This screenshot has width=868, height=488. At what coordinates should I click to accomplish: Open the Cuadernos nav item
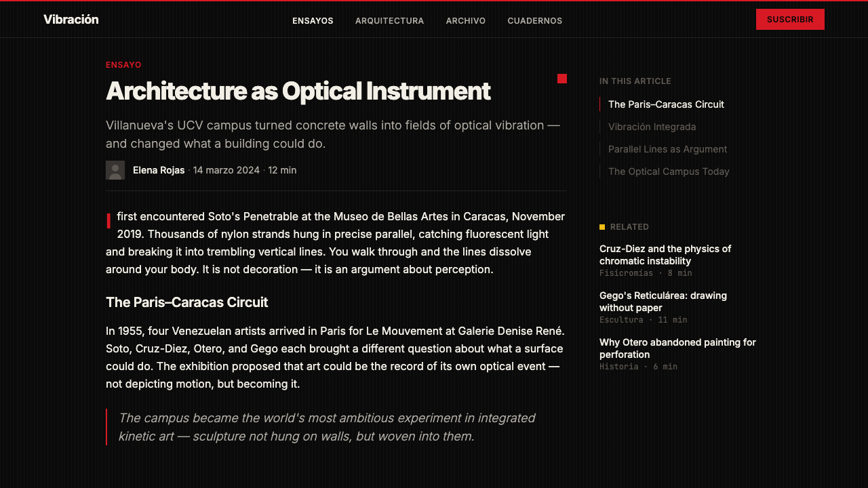535,21
